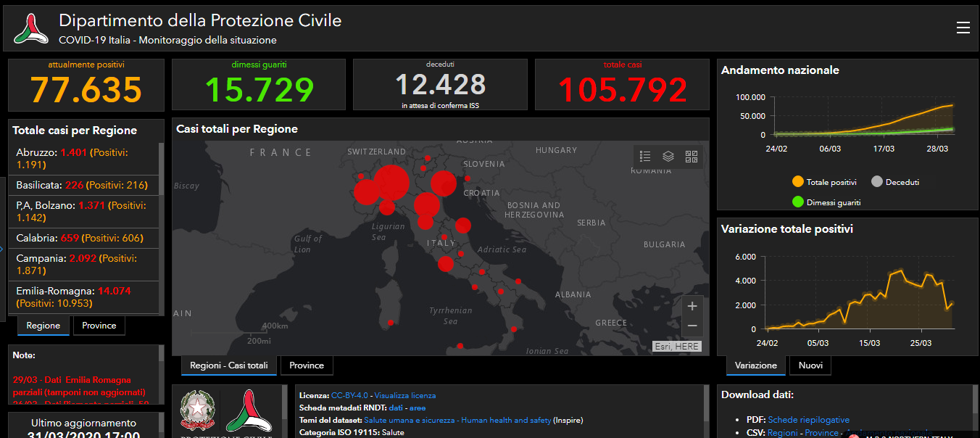Viewport: 980px width, 438px height.
Task: Select the Campania row in the region list
Action: point(83,264)
